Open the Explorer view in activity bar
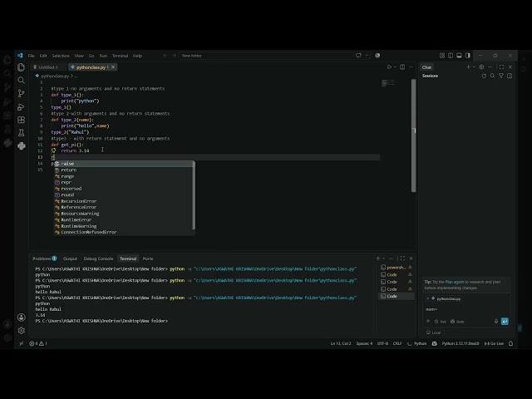Viewport: 532px width, 399px height. pyautogui.click(x=21, y=67)
